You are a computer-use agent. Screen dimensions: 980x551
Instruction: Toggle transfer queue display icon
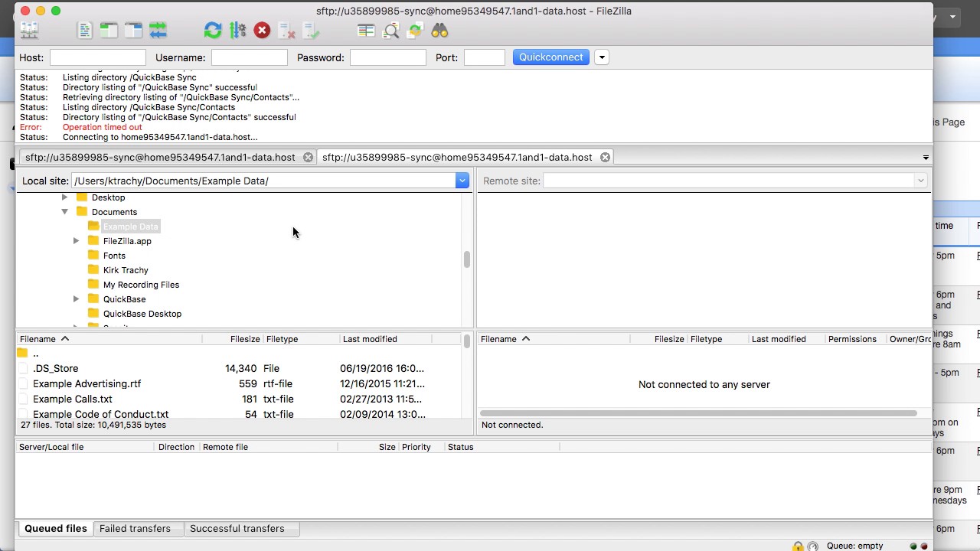tap(158, 31)
